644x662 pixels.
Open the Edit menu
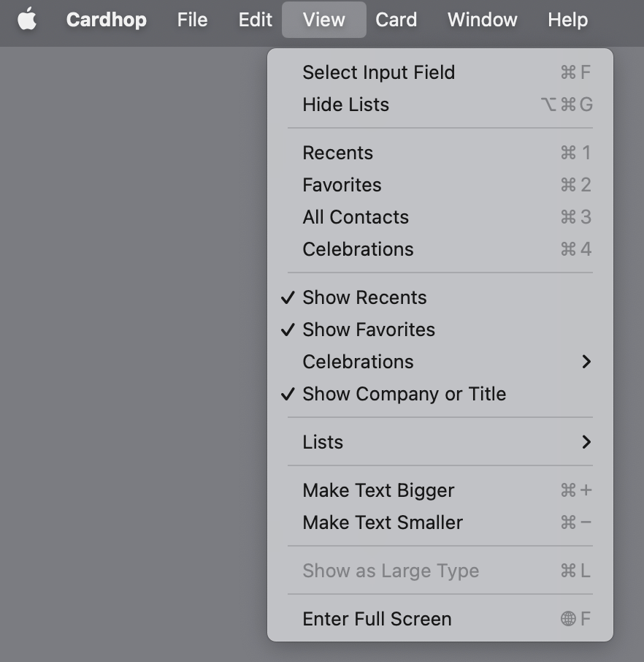click(255, 20)
